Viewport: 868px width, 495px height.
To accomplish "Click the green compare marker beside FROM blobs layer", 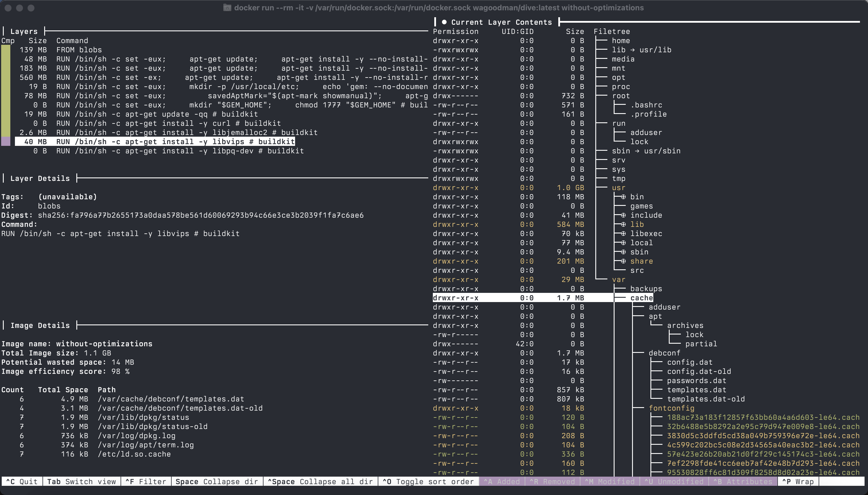I will click(x=6, y=50).
